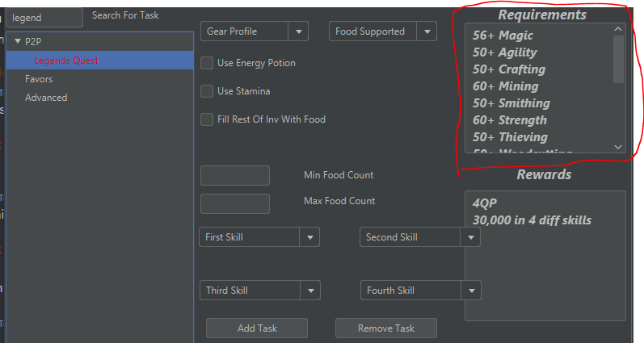Open the Gear Profile dropdown arrow
This screenshot has width=644, height=343.
(299, 31)
